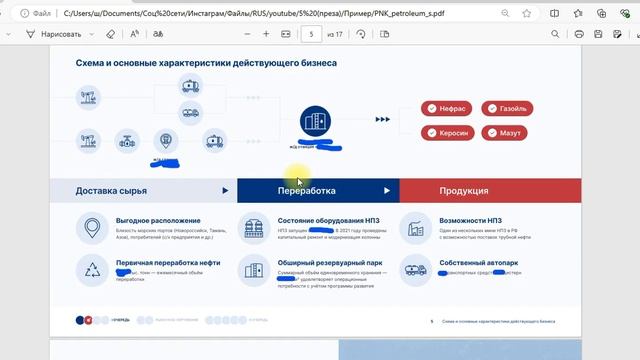Open the Нарисовать pen options dropdown arrow

click(x=92, y=34)
